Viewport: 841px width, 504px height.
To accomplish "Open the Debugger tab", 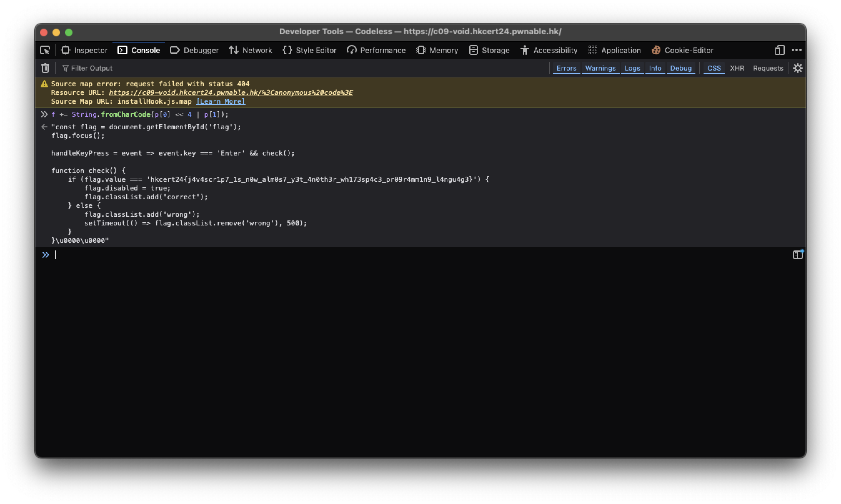I will click(x=194, y=50).
